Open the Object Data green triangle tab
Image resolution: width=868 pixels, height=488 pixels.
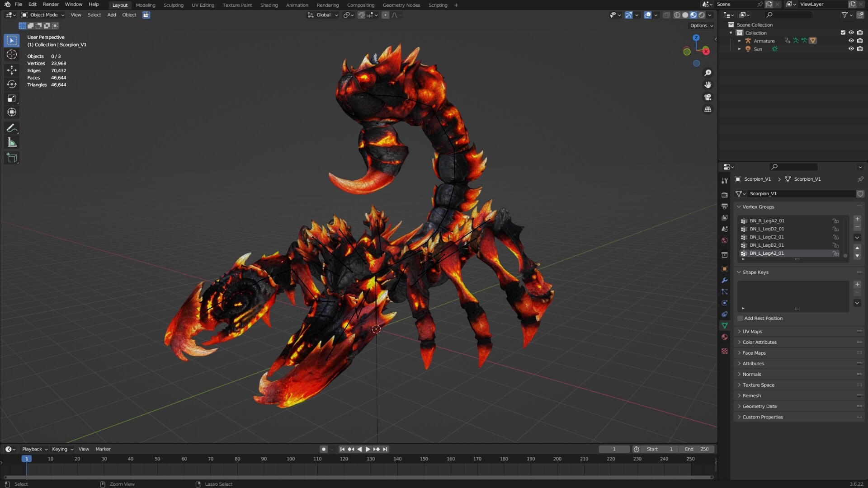[725, 325]
